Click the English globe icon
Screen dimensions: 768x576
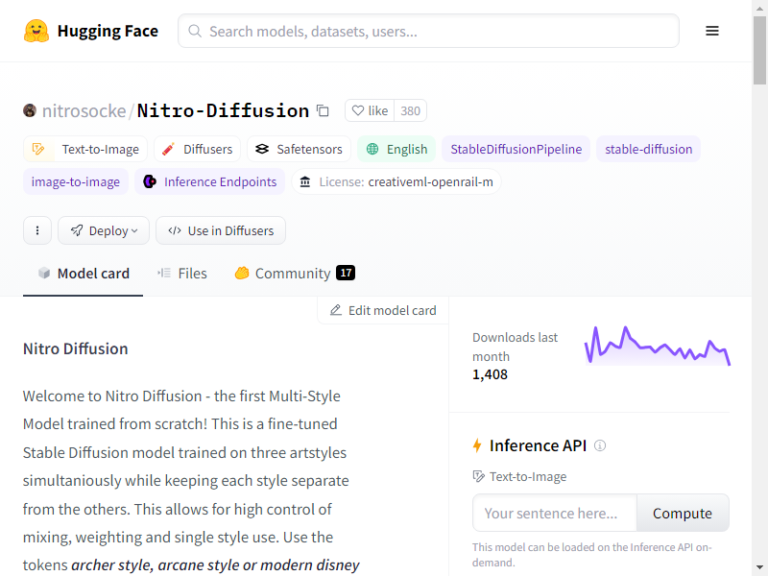click(372, 149)
